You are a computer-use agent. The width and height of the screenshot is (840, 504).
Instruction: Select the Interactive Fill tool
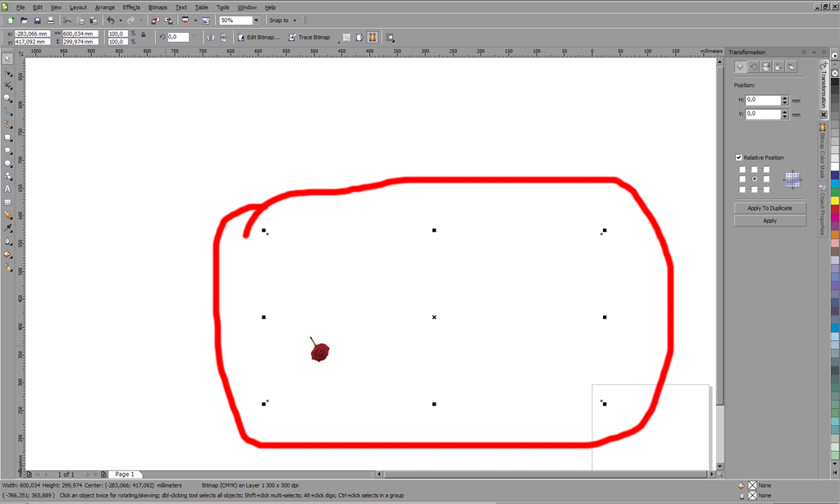click(7, 267)
